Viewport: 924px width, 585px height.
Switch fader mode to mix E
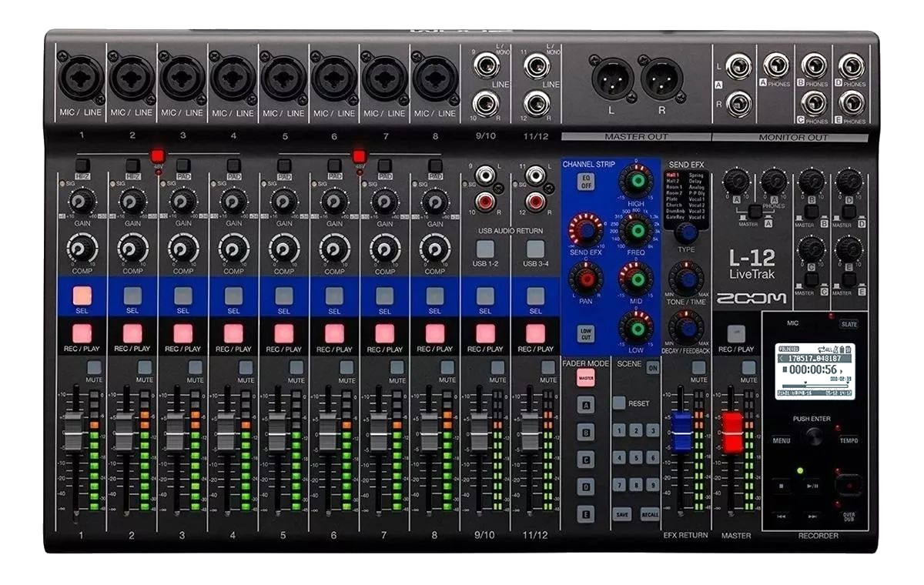click(586, 515)
